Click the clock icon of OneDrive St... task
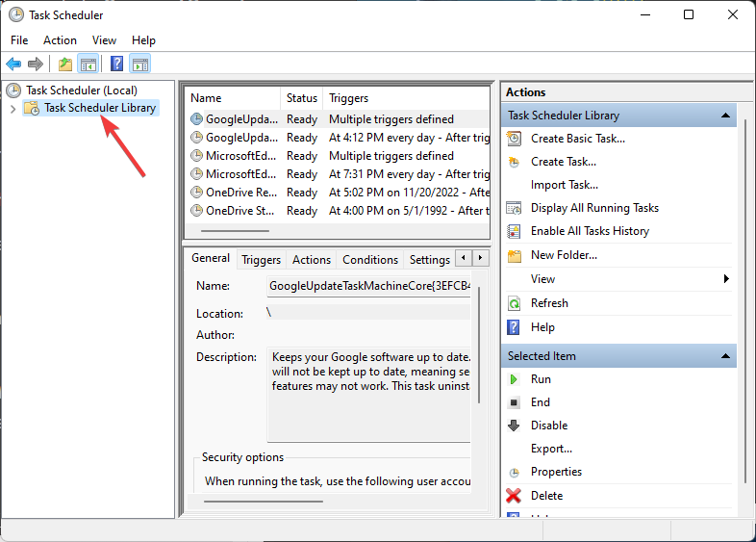Screen dimensions: 756x542 [196, 211]
